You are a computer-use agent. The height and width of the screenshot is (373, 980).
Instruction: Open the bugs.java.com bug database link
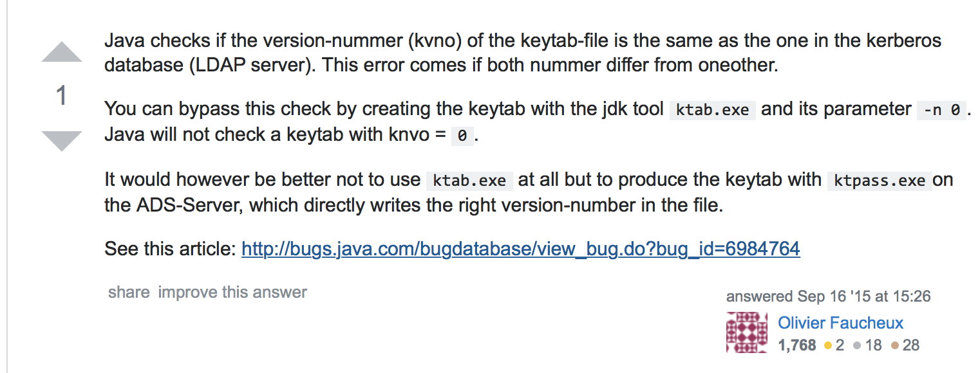click(521, 248)
